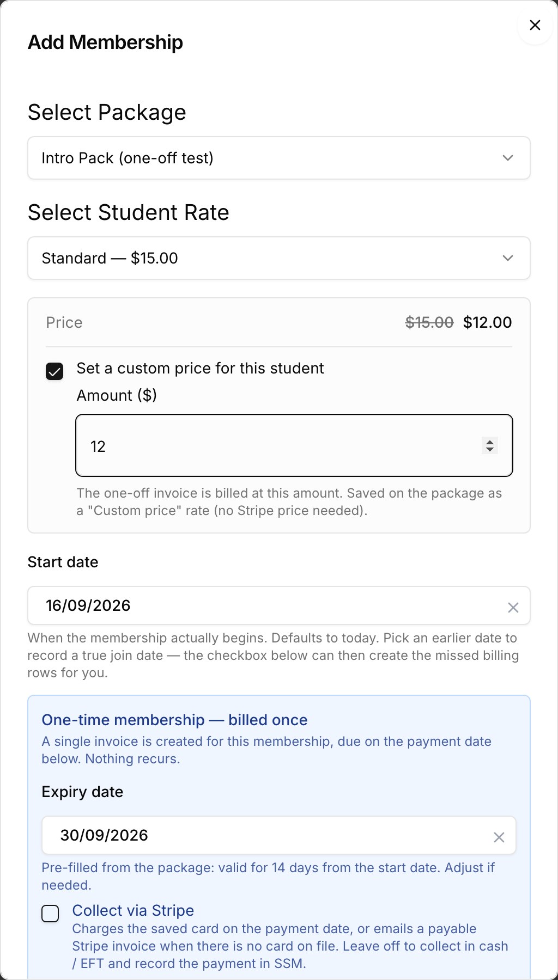Clear the Expiry date value
This screenshot has height=980, width=558.
(499, 837)
